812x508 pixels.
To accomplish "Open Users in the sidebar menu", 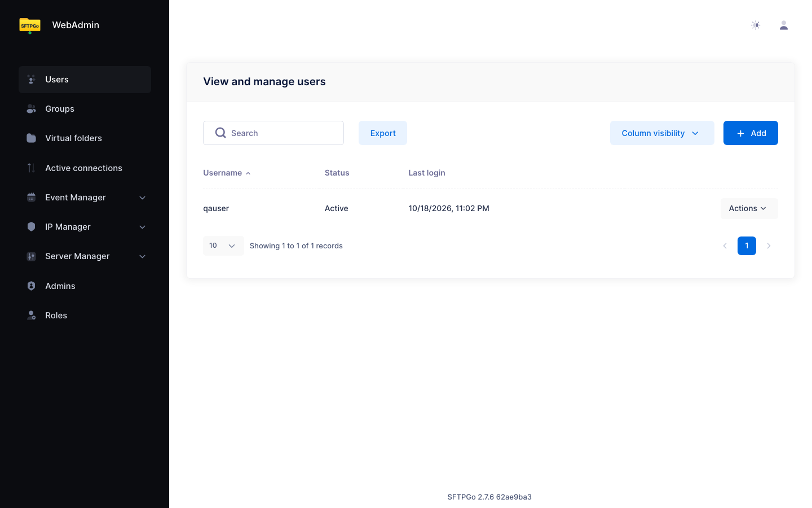I will coord(85,80).
